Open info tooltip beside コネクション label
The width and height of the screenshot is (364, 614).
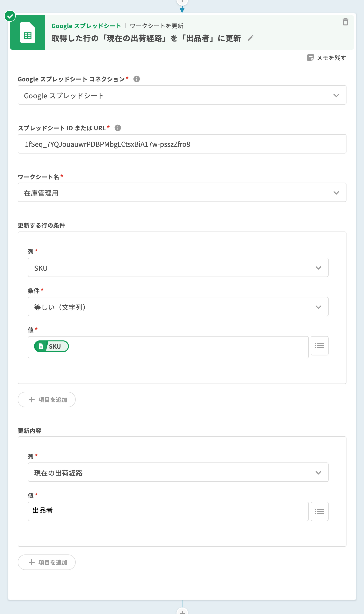click(136, 79)
